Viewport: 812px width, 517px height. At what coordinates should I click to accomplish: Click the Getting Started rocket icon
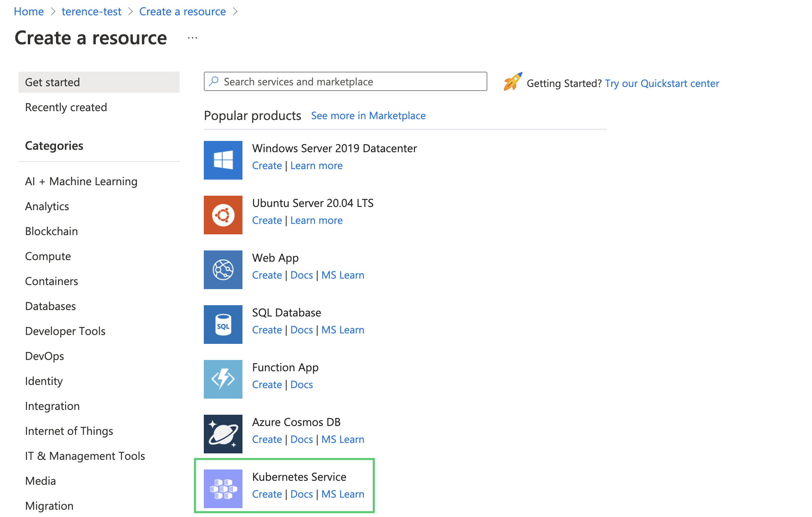[x=512, y=82]
